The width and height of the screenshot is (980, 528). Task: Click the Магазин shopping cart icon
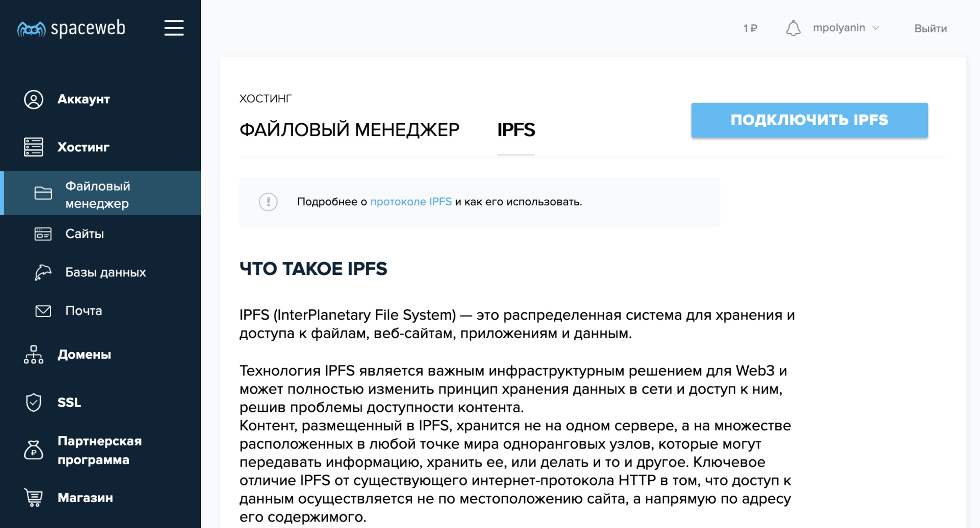[32, 498]
